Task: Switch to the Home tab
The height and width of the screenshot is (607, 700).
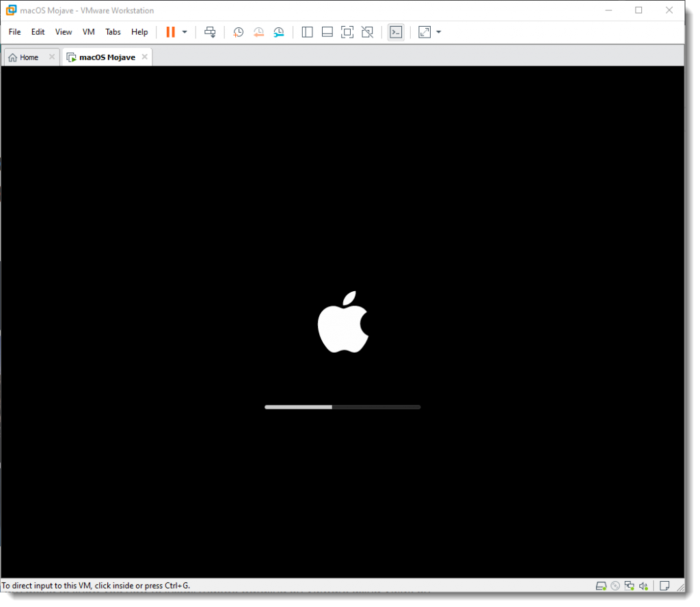Action: point(27,57)
